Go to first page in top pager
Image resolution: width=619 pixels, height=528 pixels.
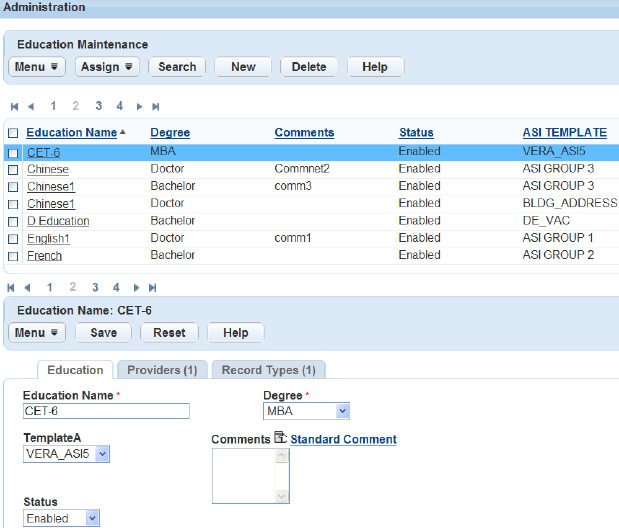tap(15, 107)
